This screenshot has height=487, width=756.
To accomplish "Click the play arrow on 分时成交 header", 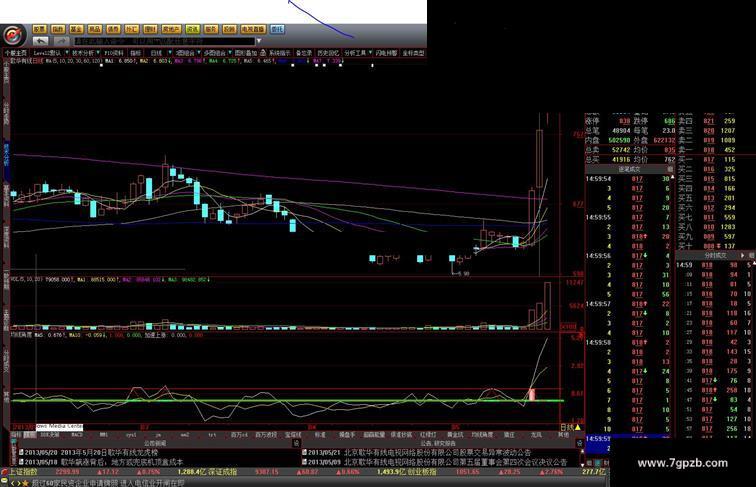I will coord(743,255).
